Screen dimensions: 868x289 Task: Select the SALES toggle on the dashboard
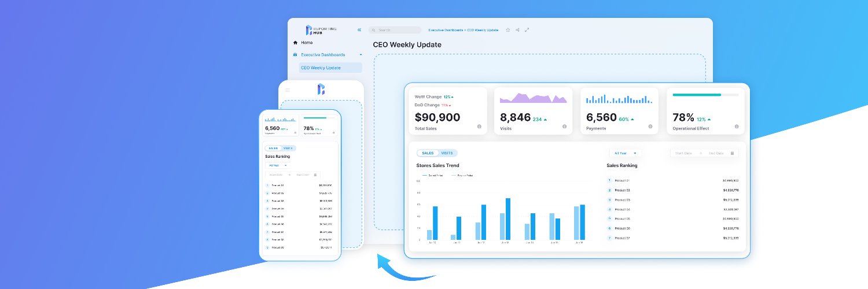[428, 153]
